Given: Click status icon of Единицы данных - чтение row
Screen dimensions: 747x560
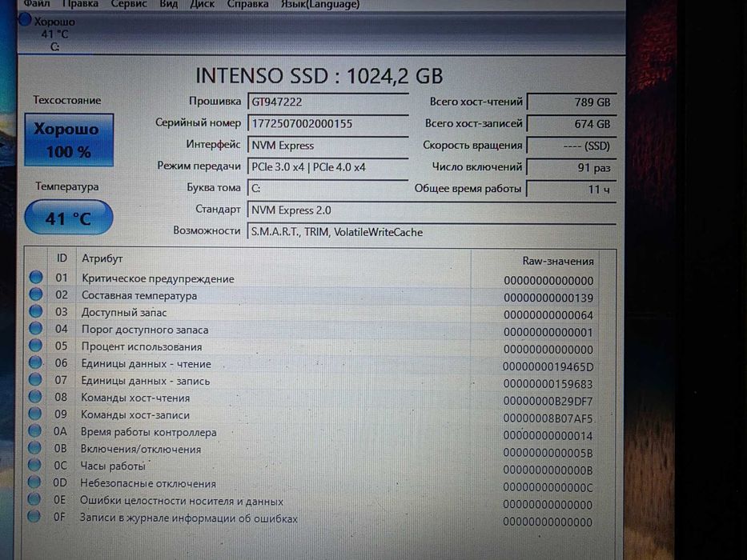Looking at the screenshot, I should pos(35,362).
